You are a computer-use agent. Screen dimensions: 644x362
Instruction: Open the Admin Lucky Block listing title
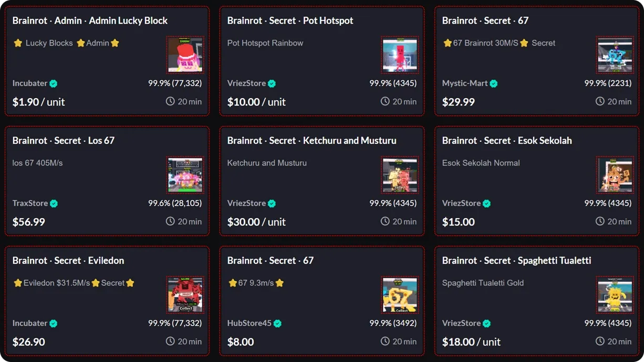[x=90, y=20]
